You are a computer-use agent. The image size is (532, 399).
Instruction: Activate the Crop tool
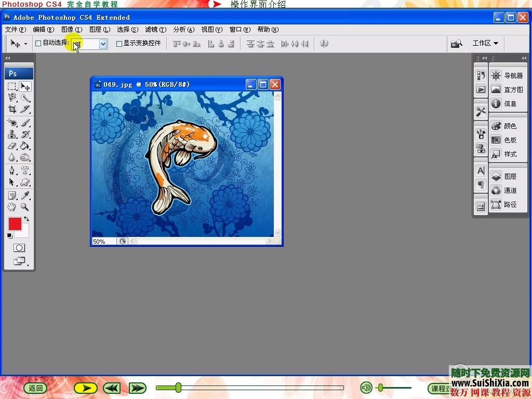[x=12, y=109]
